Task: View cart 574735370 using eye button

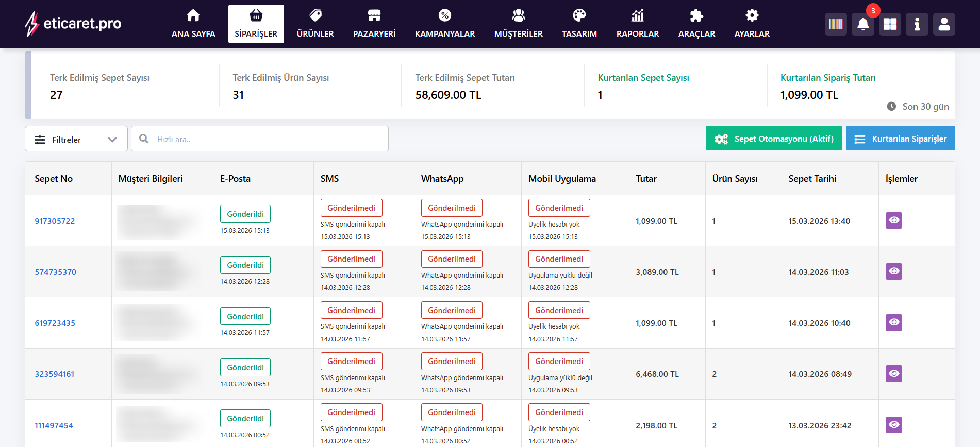Action: [x=893, y=271]
